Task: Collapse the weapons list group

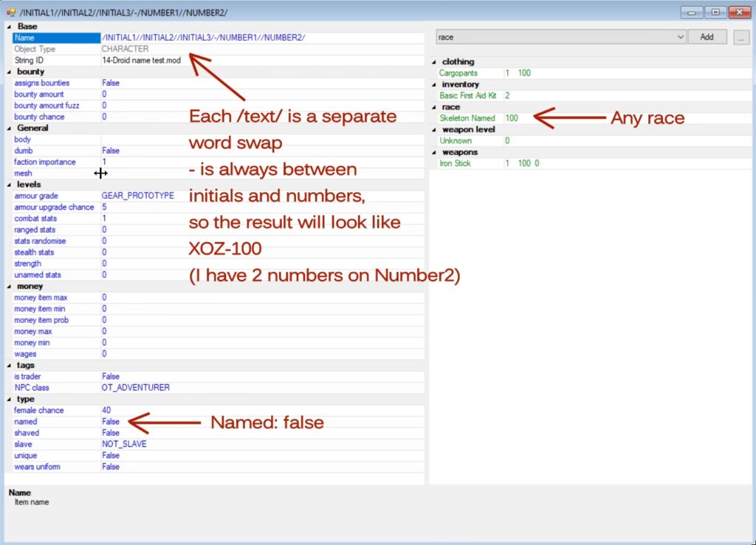Action: (x=434, y=152)
